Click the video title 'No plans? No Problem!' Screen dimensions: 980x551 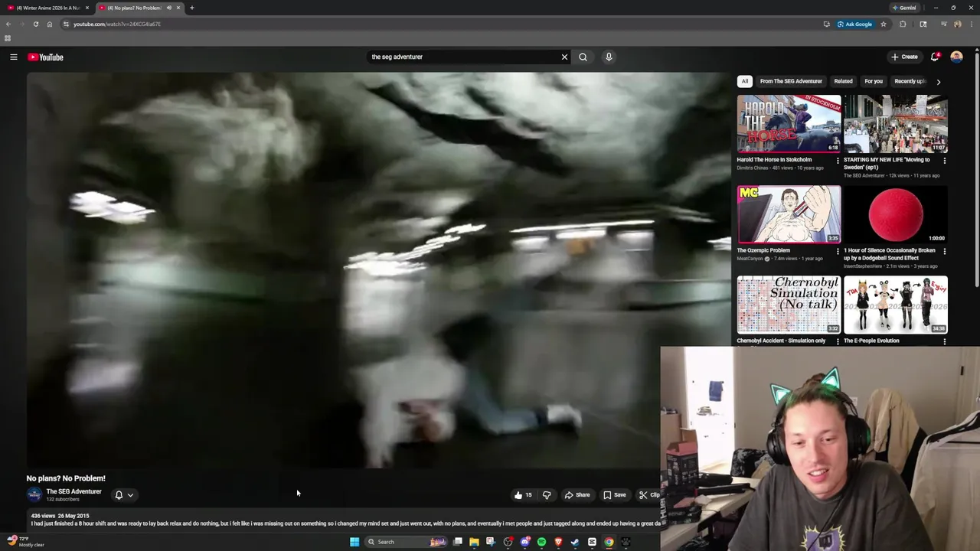click(66, 478)
